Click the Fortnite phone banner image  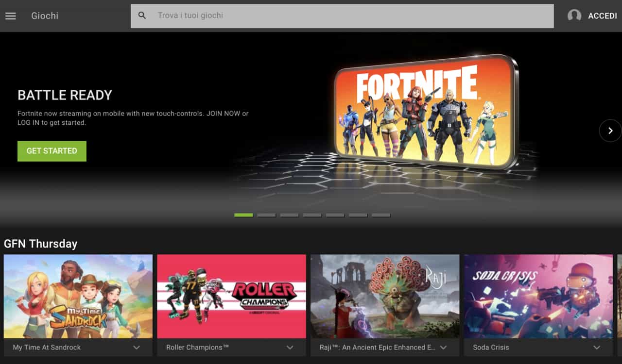pyautogui.click(x=427, y=112)
